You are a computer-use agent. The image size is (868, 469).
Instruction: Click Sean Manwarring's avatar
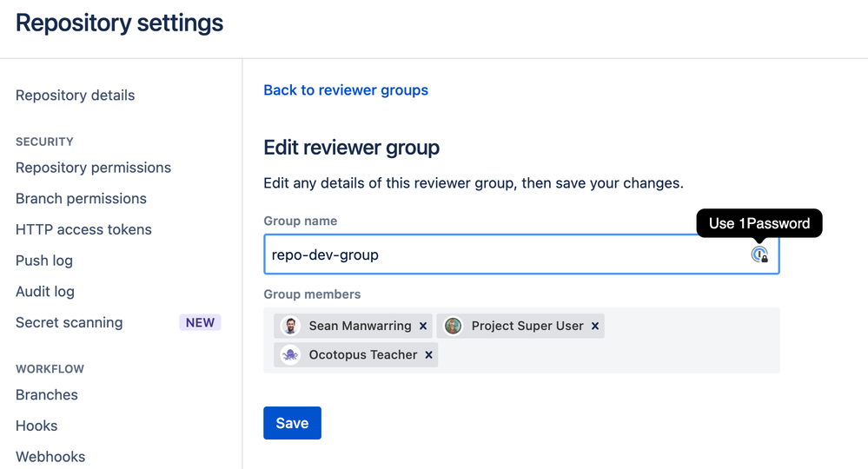291,327
